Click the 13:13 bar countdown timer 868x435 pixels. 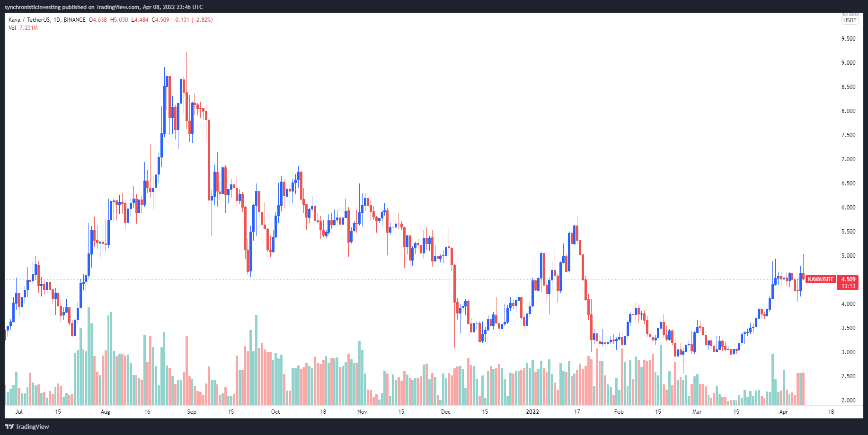[x=847, y=286]
